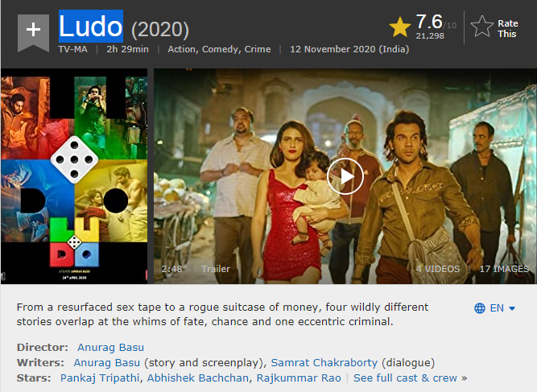
Task: Open writer Anurag Basu link
Action: [107, 362]
